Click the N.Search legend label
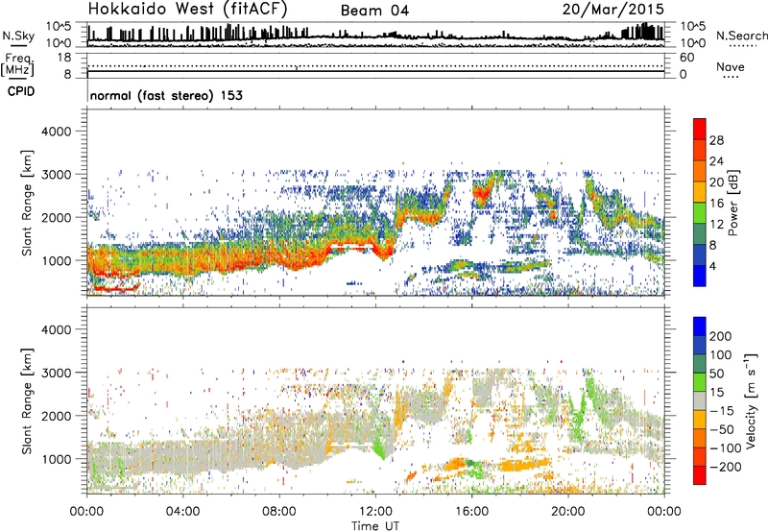This screenshot has height=532, width=768. click(x=742, y=36)
